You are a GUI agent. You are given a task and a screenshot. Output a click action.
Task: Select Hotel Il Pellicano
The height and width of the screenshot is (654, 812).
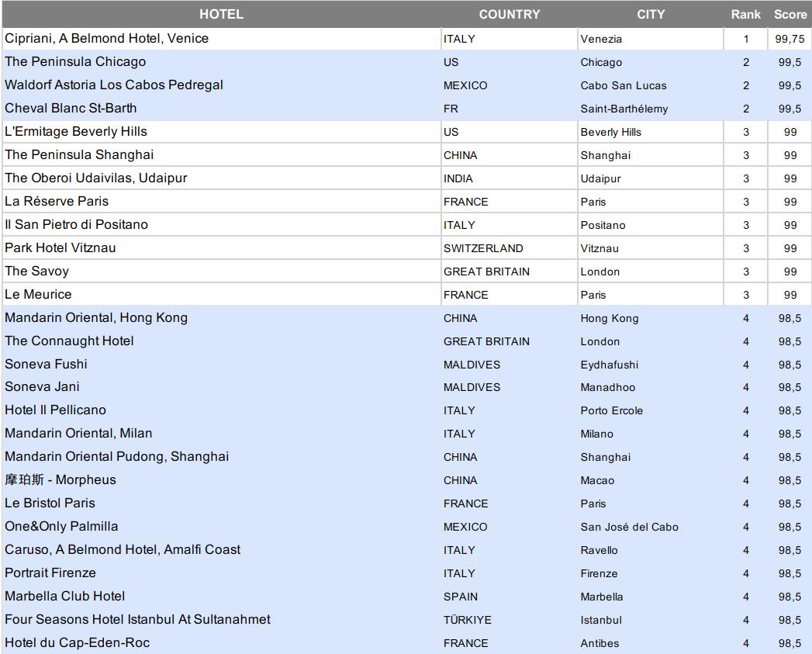click(x=55, y=410)
